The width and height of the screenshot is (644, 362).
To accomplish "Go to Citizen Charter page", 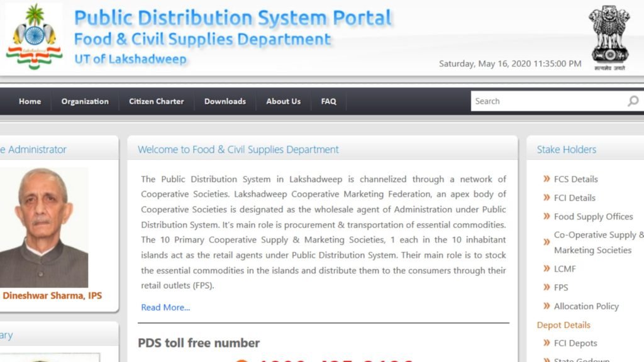I will pyautogui.click(x=157, y=101).
